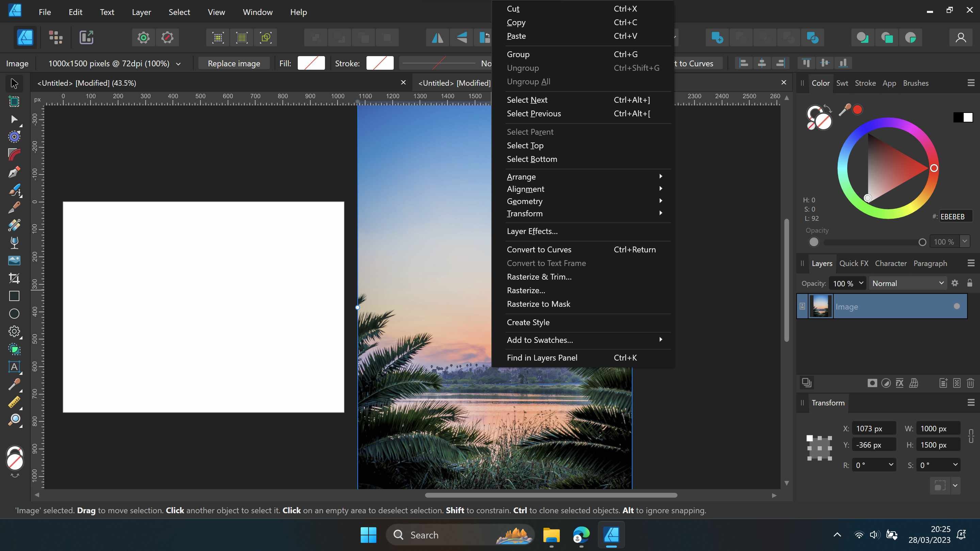The width and height of the screenshot is (980, 551).
Task: Toggle Image layer visibility dot
Action: point(957,306)
